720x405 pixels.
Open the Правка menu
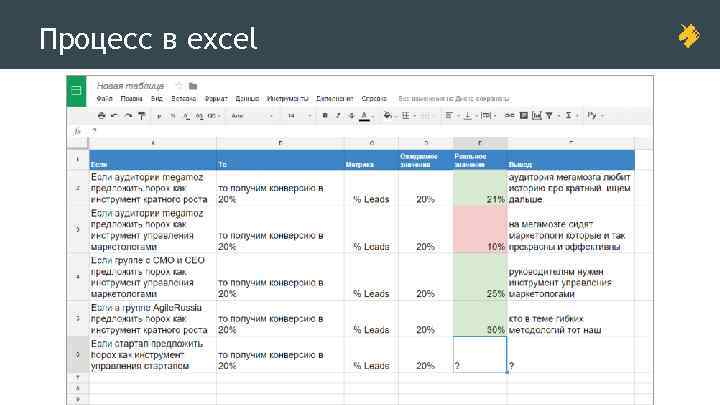coord(131,99)
